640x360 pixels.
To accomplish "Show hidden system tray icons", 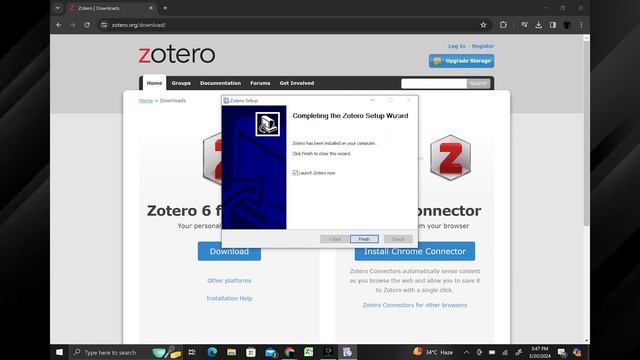I will pyautogui.click(x=467, y=352).
